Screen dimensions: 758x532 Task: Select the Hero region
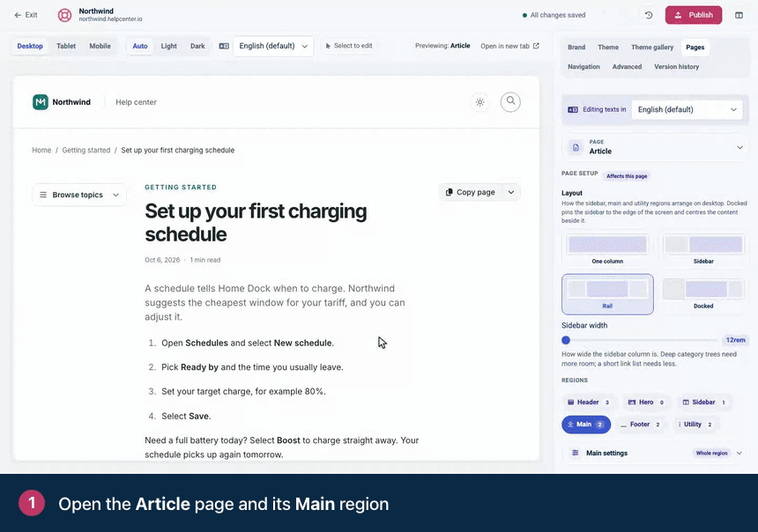click(645, 402)
